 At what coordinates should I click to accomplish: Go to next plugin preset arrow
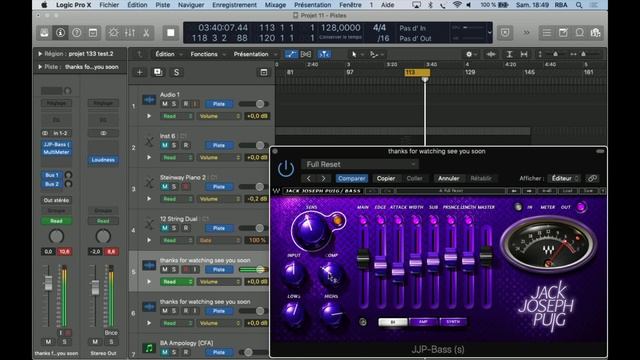tap(324, 178)
